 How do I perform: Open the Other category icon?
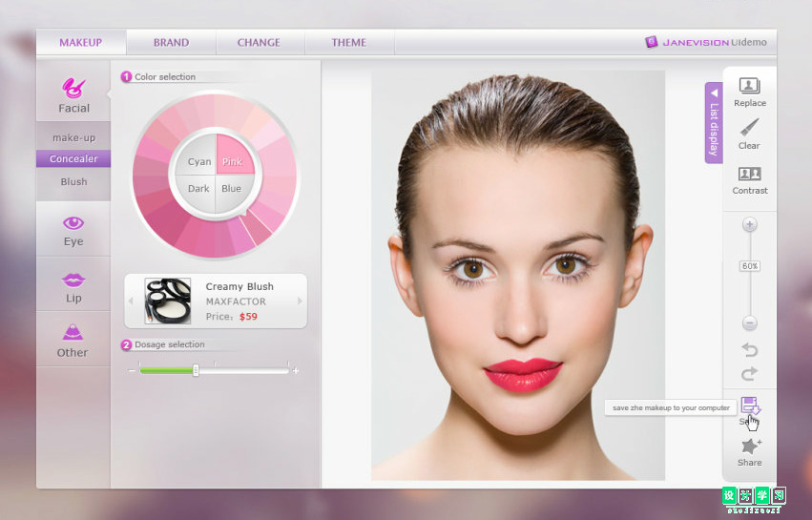click(x=73, y=332)
